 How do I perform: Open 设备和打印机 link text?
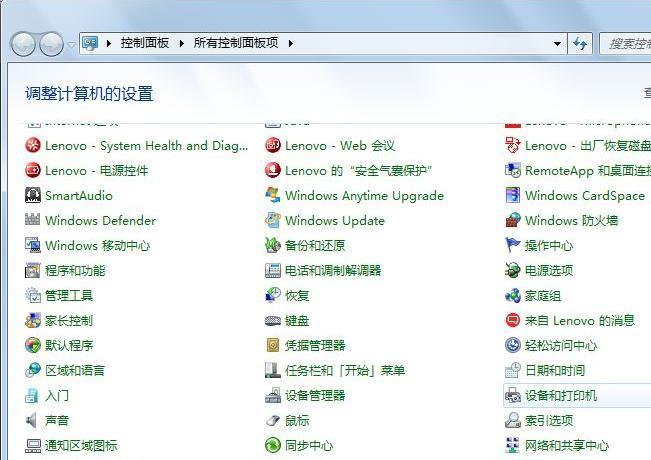(561, 396)
